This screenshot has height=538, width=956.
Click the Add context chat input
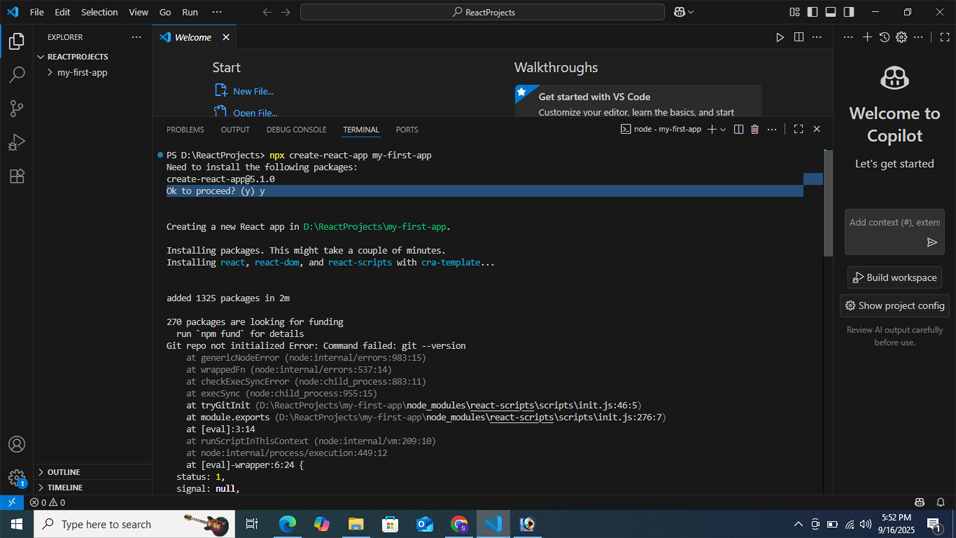[894, 223]
